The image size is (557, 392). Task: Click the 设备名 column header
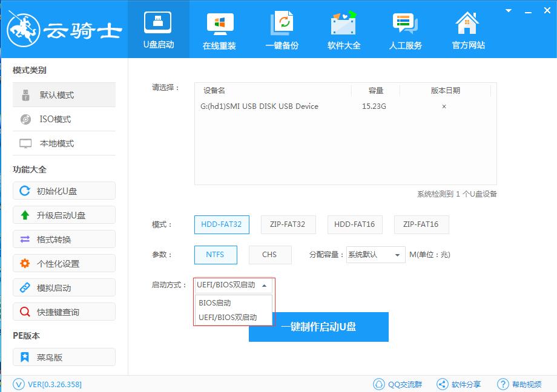pyautogui.click(x=214, y=91)
